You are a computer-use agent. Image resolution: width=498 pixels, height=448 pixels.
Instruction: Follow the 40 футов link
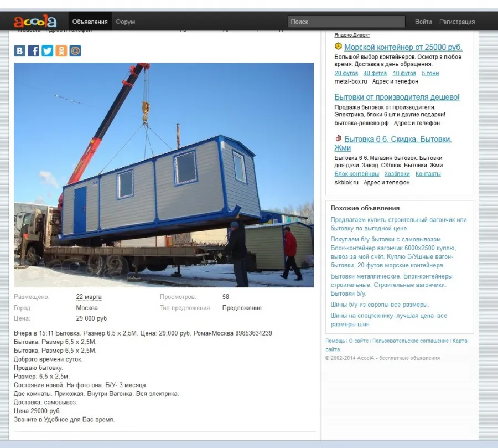tap(375, 73)
